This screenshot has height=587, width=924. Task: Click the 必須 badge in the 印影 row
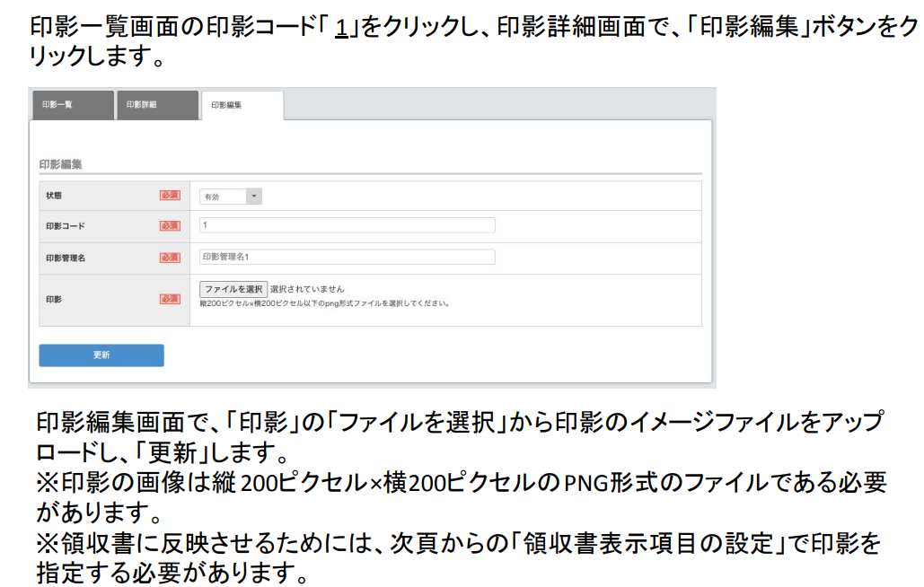(170, 299)
